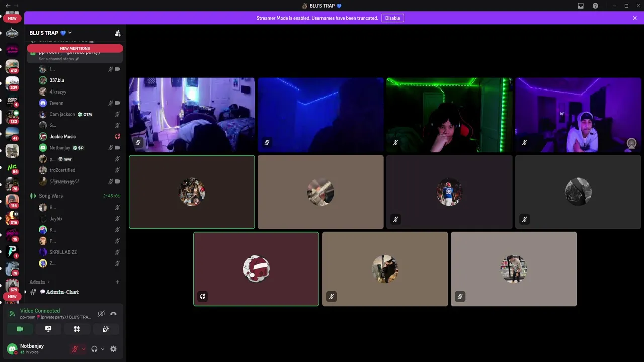Viewport: 644px width, 362px height.
Task: Click the rawr tag badge
Action: coord(65,159)
